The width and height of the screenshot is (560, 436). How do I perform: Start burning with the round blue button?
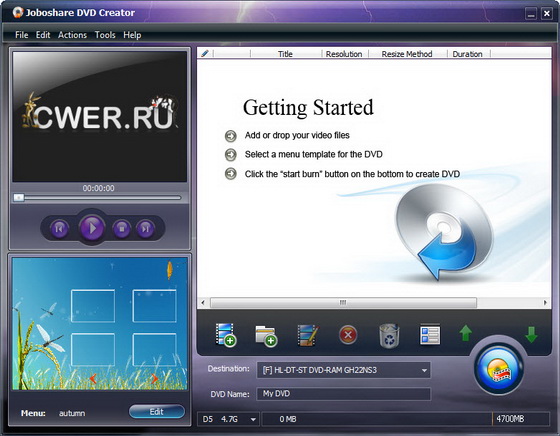(x=499, y=369)
